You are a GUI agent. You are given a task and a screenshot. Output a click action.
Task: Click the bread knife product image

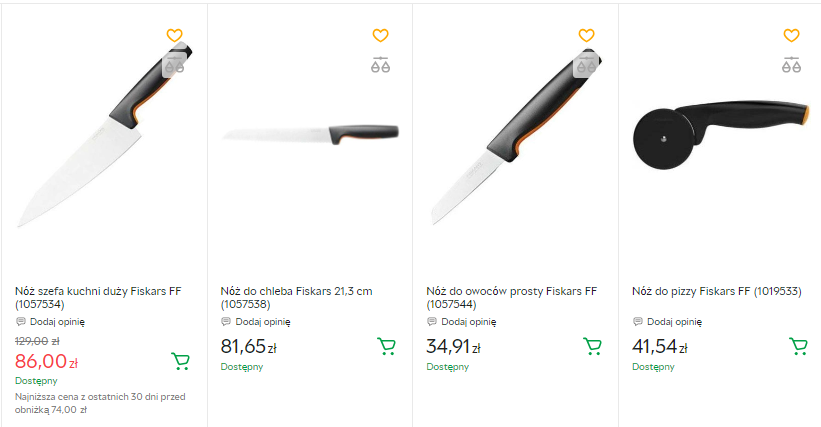point(310,133)
